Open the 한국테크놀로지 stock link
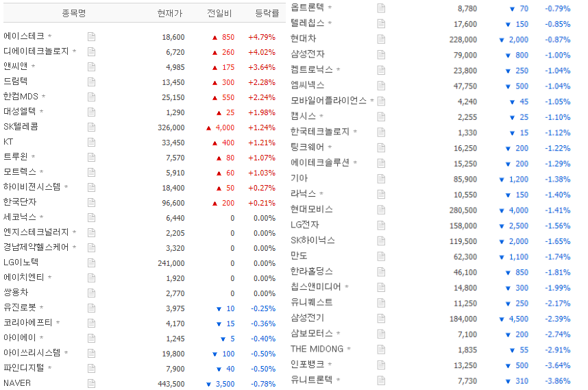Image resolution: width=588 pixels, height=390 pixels. 320,132
